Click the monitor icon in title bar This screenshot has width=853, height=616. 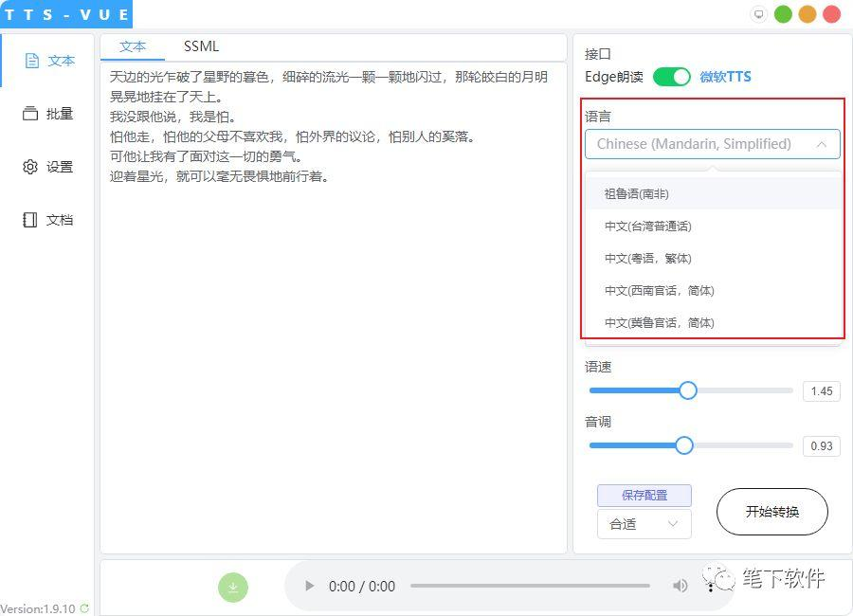click(758, 14)
